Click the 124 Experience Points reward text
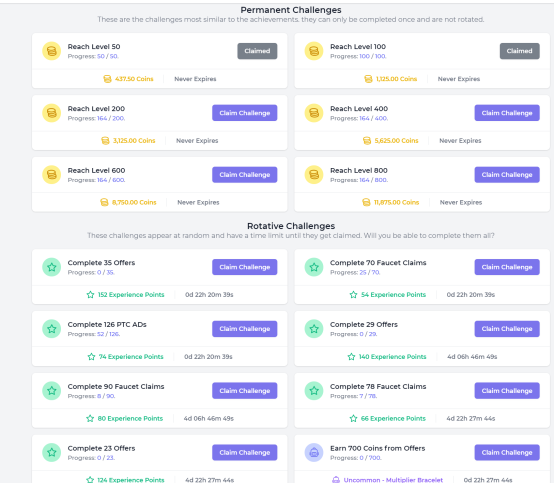 131,480
